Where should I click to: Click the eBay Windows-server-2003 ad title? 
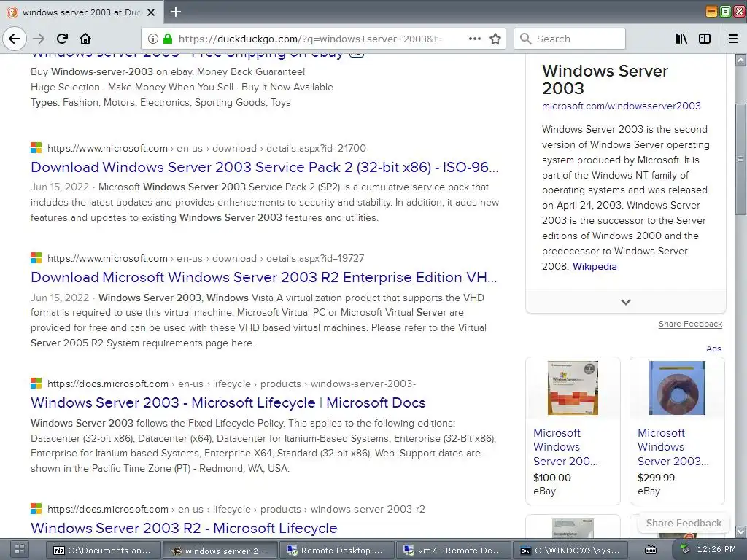click(187, 55)
